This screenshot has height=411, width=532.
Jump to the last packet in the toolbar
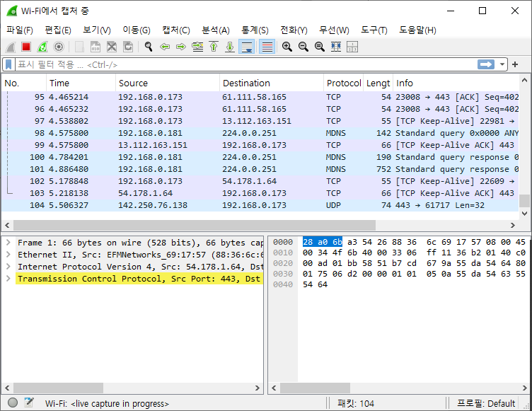click(x=229, y=47)
